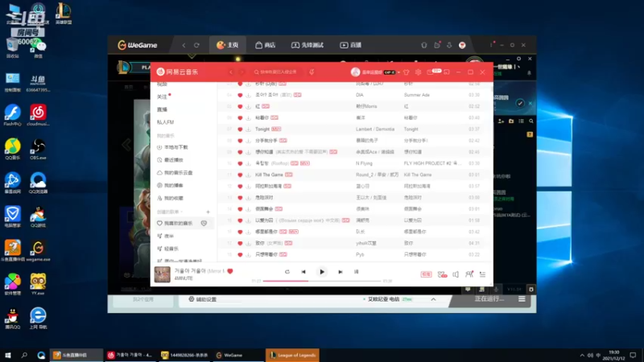Viewport: 644px width, 362px height.
Task: Click artist 4MINUTE under now-playing title
Action: (x=184, y=278)
